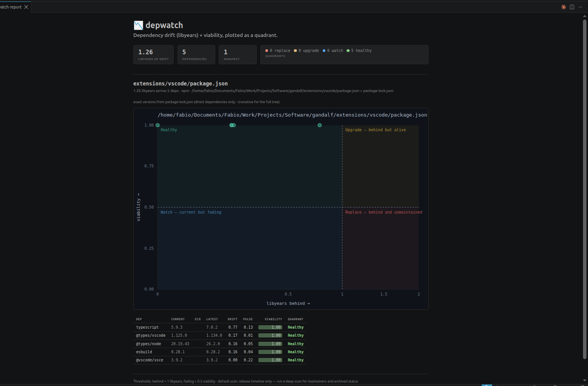Click the '@types/node' dependency name
Viewport: 588px width, 386px height.
pyautogui.click(x=148, y=344)
